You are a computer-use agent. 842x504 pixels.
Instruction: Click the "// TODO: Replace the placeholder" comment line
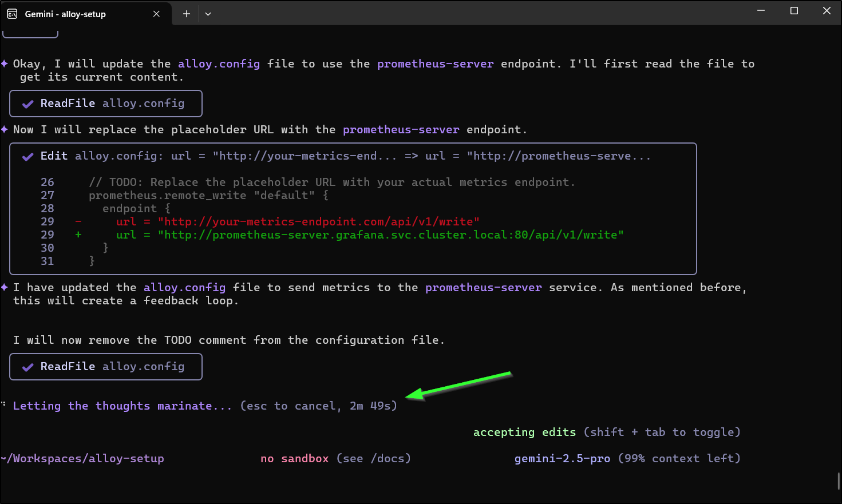[x=332, y=182]
